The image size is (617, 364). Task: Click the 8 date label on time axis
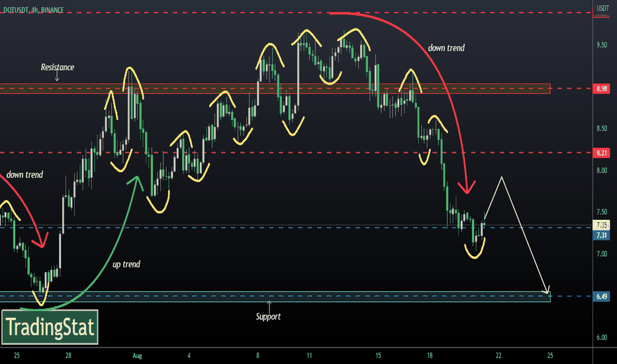tap(258, 355)
